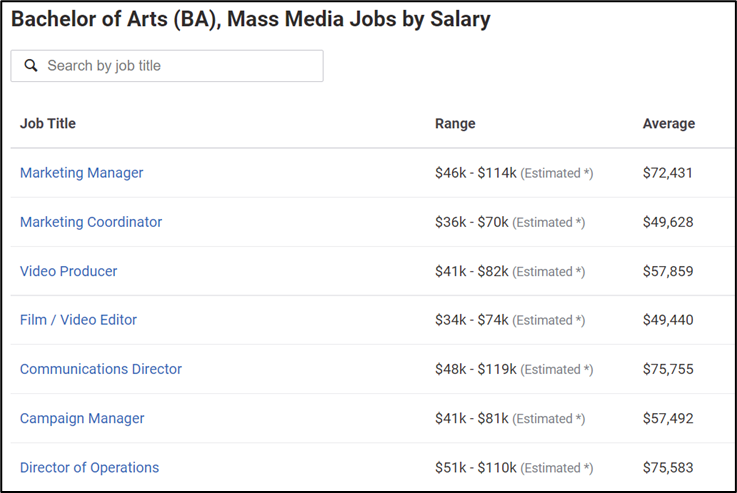
Task: Click the Campaign Manager $41k - $81k range
Action: pyautogui.click(x=471, y=418)
